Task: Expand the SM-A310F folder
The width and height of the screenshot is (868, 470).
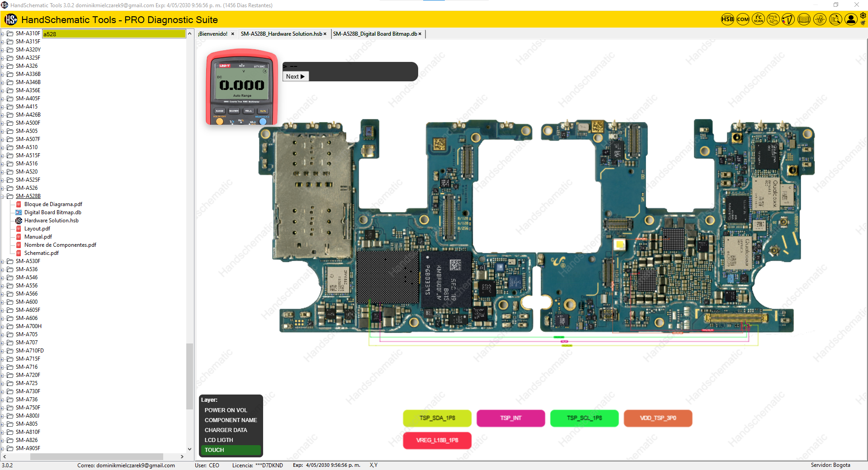Action: [3, 33]
